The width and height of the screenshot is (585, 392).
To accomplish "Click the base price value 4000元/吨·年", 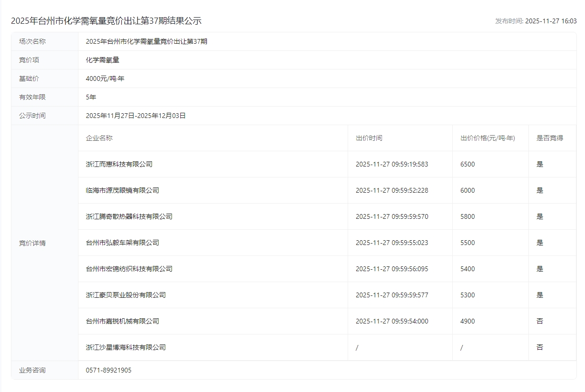I will (105, 78).
